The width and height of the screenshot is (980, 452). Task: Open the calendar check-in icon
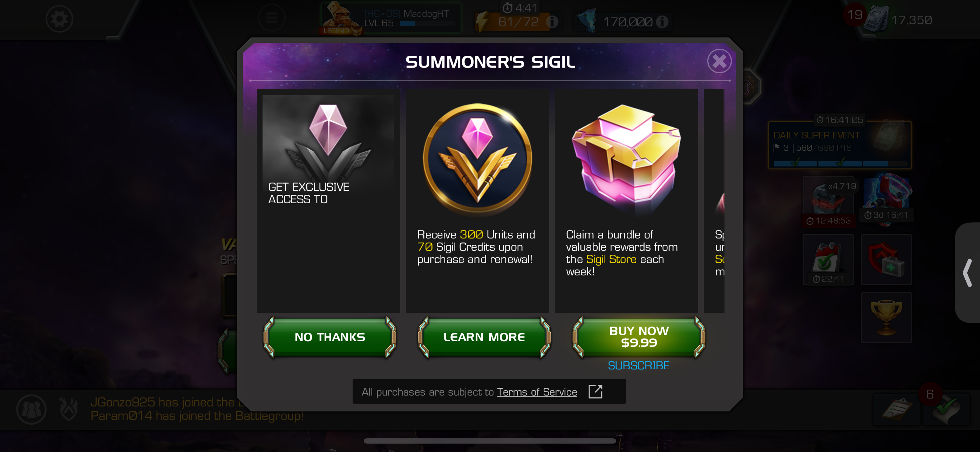point(828,260)
